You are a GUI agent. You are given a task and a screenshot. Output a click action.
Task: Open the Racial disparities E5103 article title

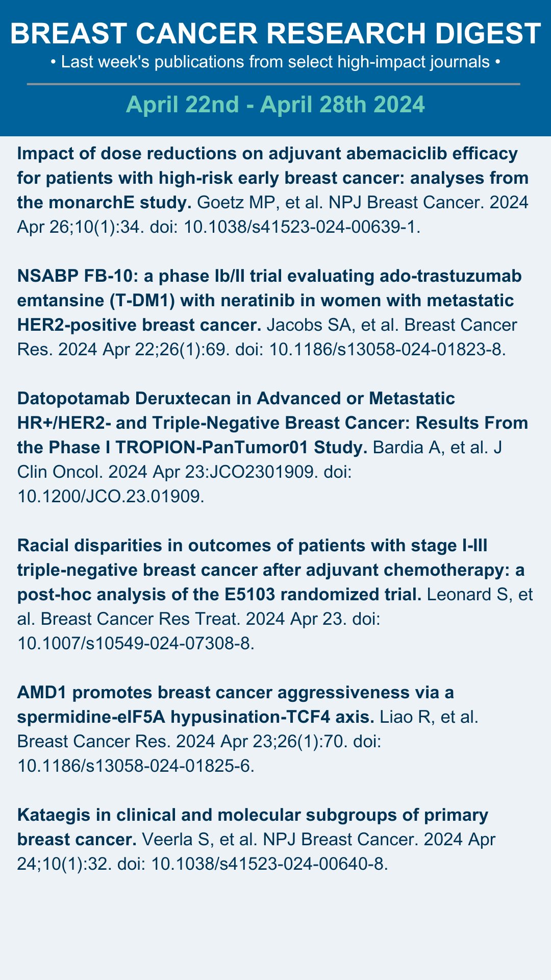[271, 570]
